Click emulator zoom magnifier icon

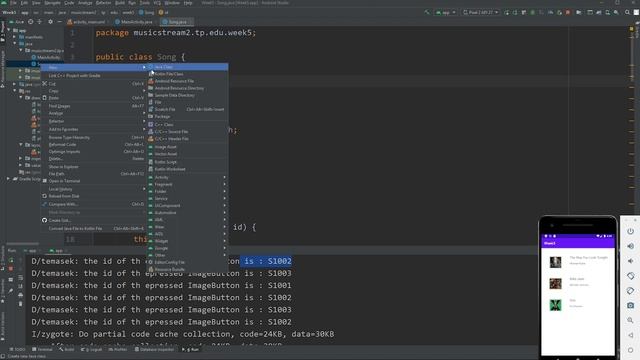click(x=630, y=320)
